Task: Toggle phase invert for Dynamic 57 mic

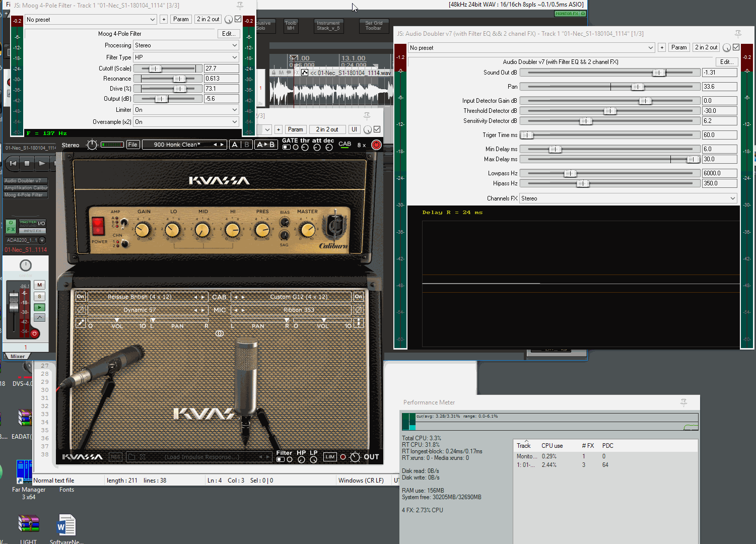Action: 81,310
